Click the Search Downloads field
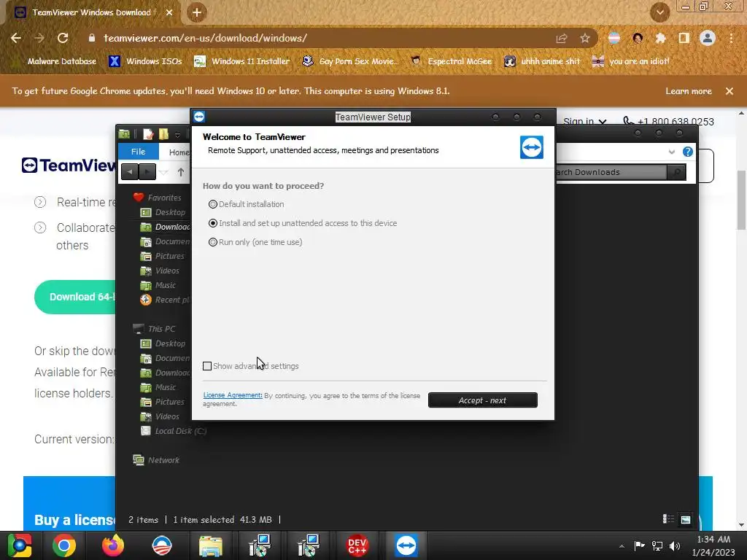This screenshot has width=747, height=560. pyautogui.click(x=611, y=172)
